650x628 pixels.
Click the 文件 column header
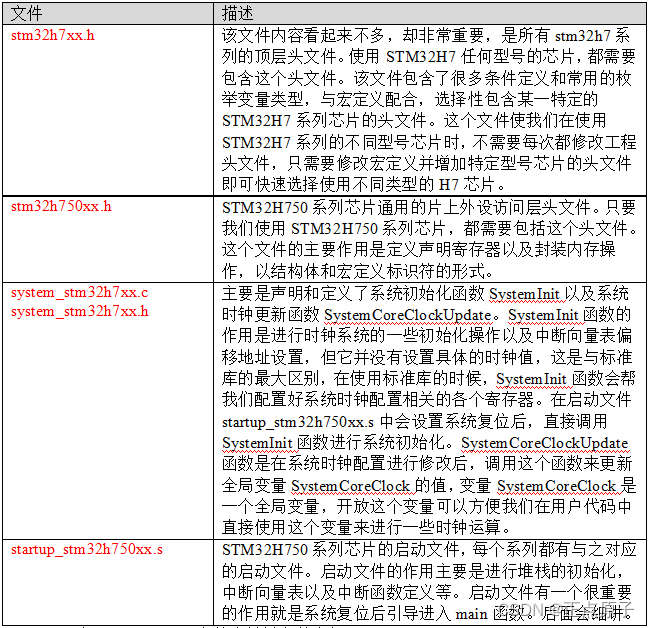click(108, 13)
